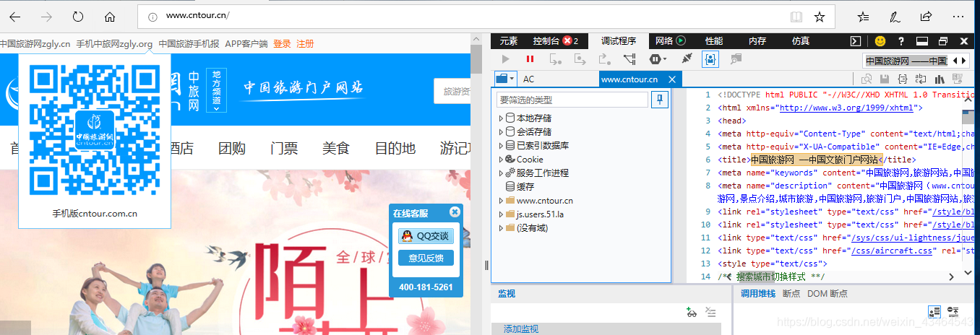Close the www.cntour.cn file tab
Image resolution: width=980 pixels, height=335 pixels.
pos(671,79)
